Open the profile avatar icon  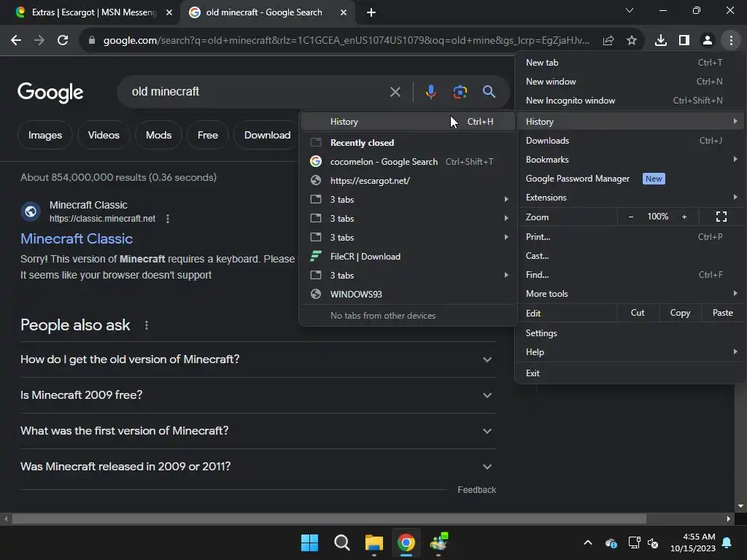pyautogui.click(x=708, y=41)
